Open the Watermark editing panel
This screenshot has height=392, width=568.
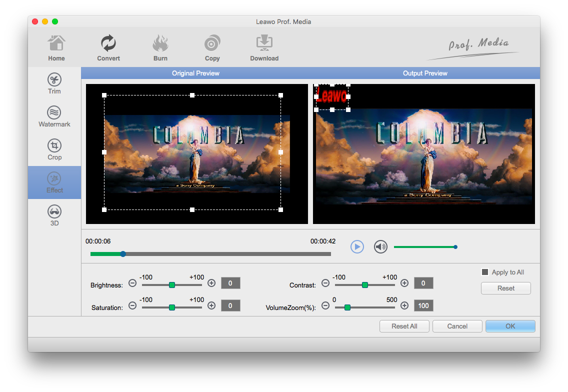54,116
